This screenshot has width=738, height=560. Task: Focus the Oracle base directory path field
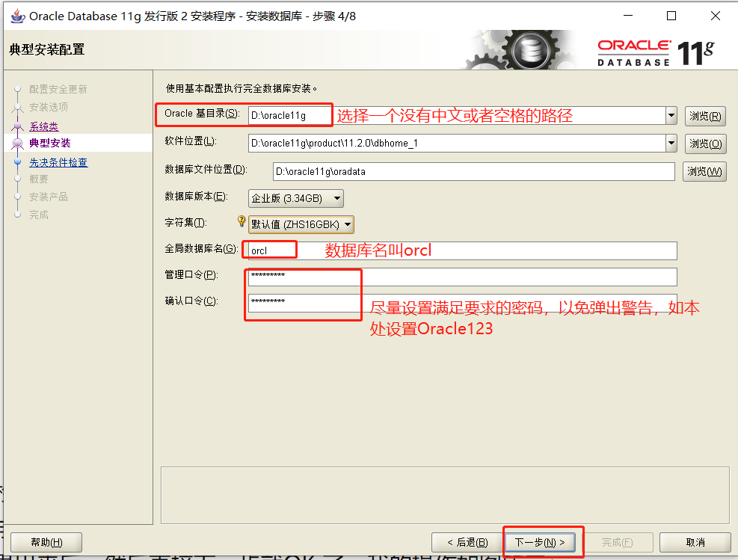457,116
